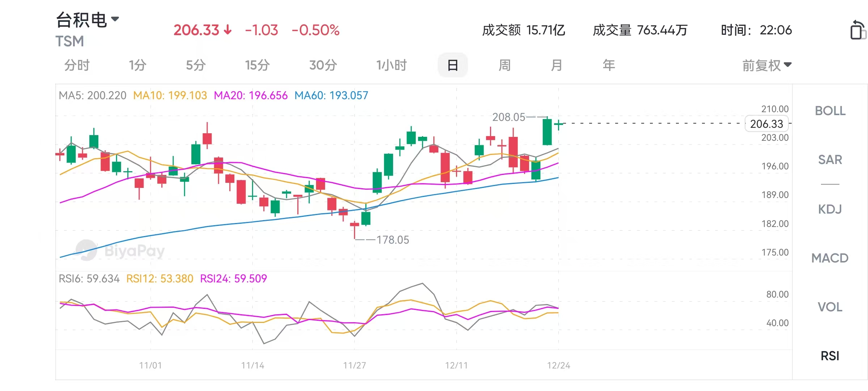
Task: Select the 1分 interval tab
Action: (x=137, y=66)
